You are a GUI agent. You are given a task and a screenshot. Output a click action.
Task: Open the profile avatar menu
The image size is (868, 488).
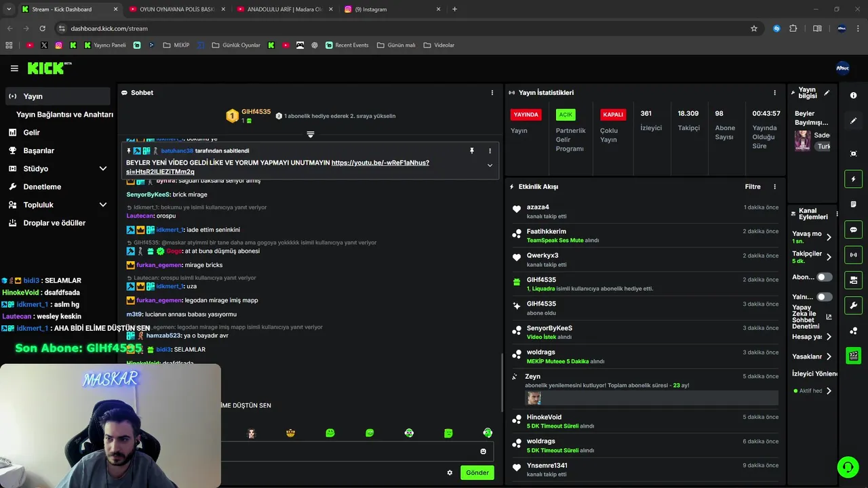coord(842,68)
